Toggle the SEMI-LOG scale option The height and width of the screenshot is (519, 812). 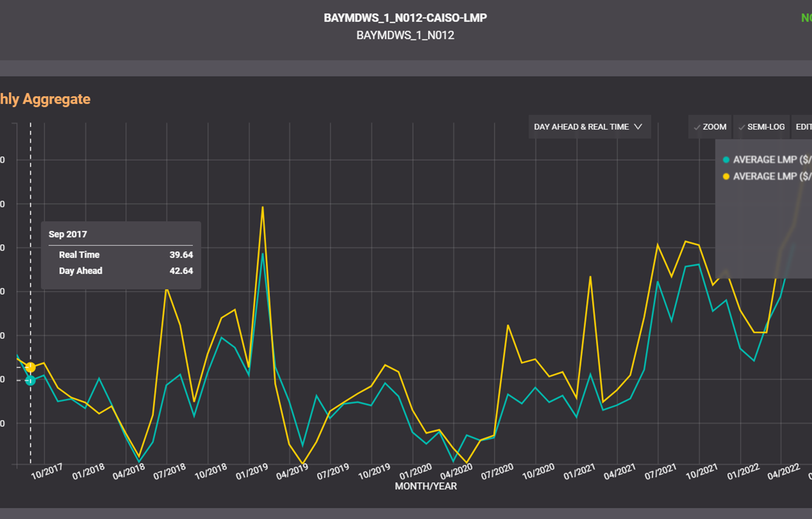(x=761, y=127)
